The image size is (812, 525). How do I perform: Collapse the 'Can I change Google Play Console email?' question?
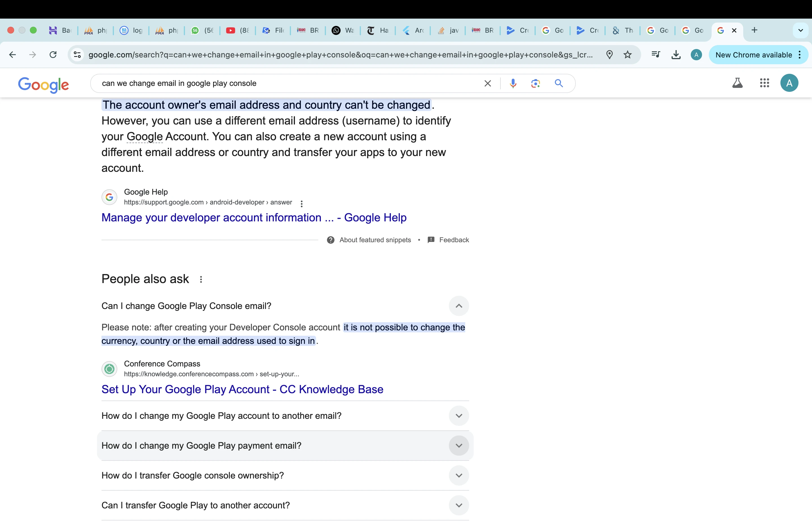[459, 306]
